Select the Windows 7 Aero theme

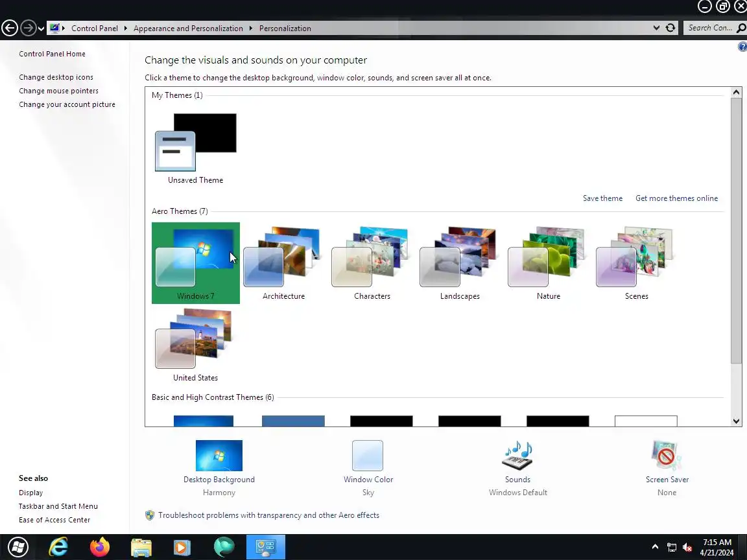tap(195, 263)
